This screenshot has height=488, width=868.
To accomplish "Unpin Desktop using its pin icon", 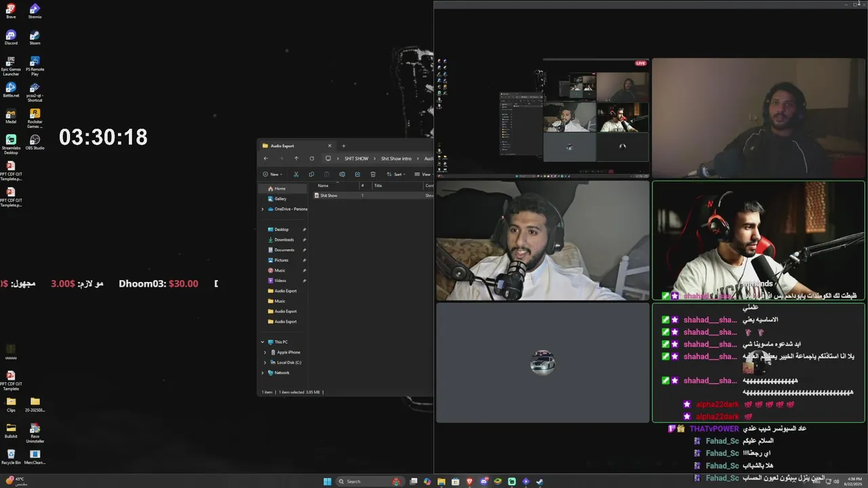I will pos(304,230).
